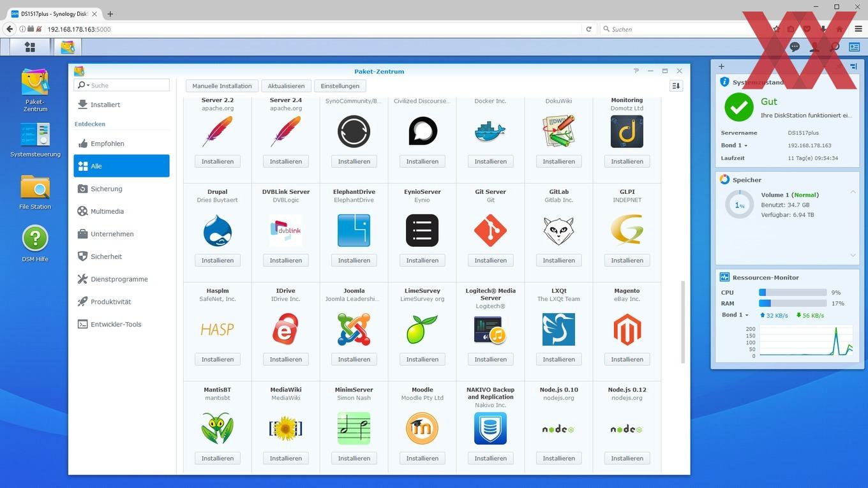
Task: Click the EynioServer package icon
Action: (x=423, y=230)
